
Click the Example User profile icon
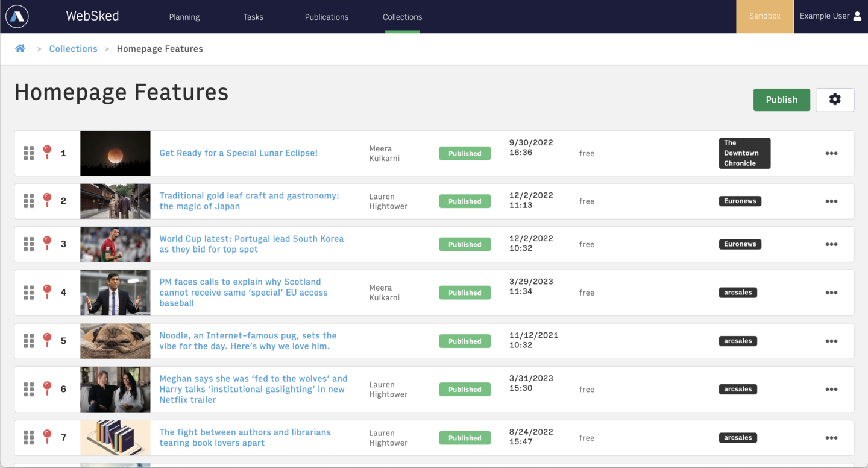tap(857, 16)
